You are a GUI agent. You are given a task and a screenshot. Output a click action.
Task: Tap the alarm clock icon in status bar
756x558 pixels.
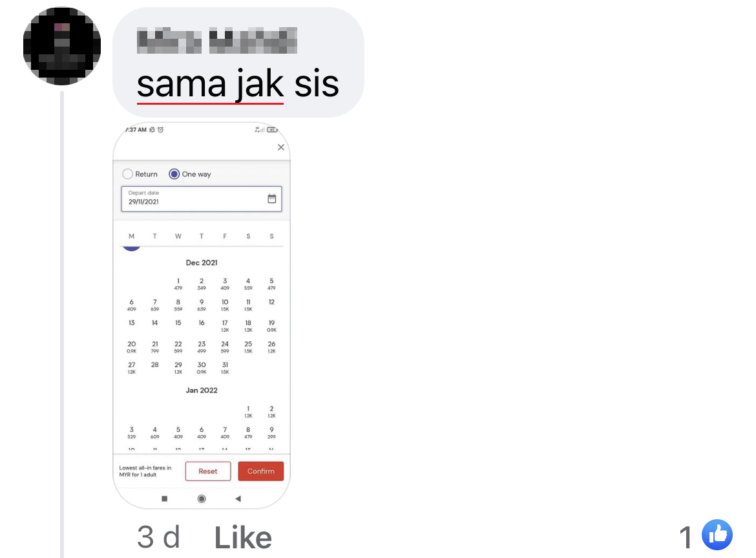click(x=160, y=130)
